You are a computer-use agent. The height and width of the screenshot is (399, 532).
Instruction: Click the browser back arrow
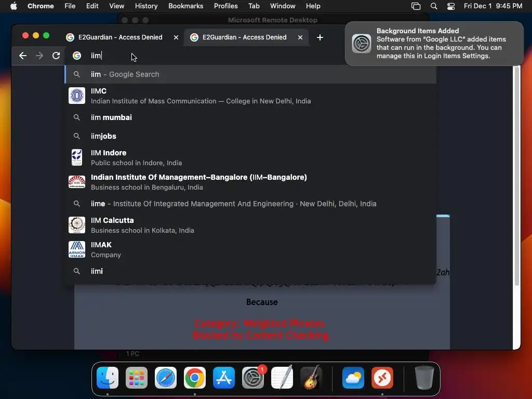click(23, 56)
